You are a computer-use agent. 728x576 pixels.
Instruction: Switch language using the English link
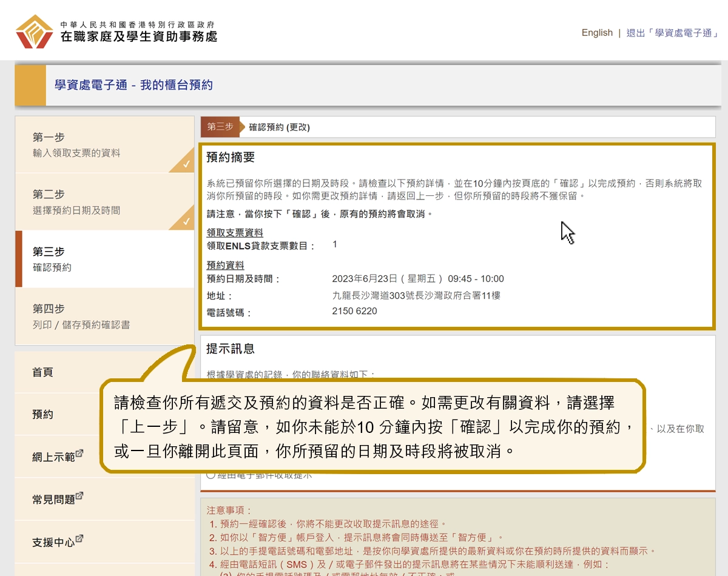pyautogui.click(x=597, y=33)
